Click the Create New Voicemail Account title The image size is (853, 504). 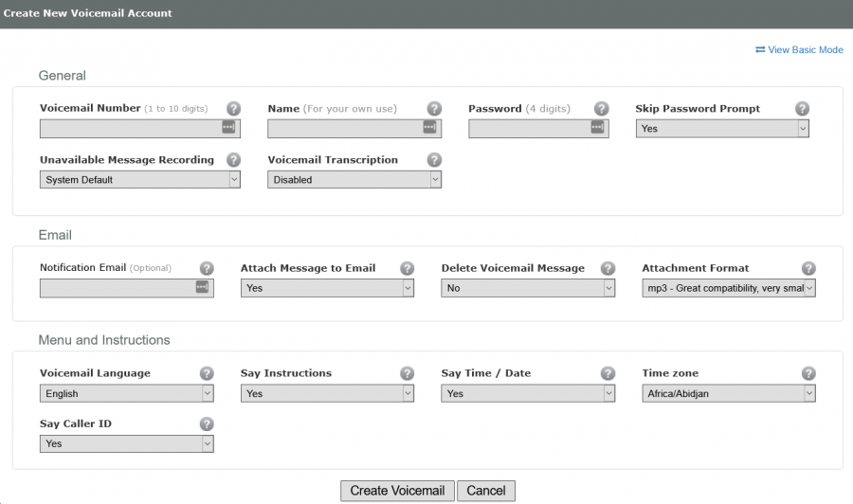click(87, 13)
